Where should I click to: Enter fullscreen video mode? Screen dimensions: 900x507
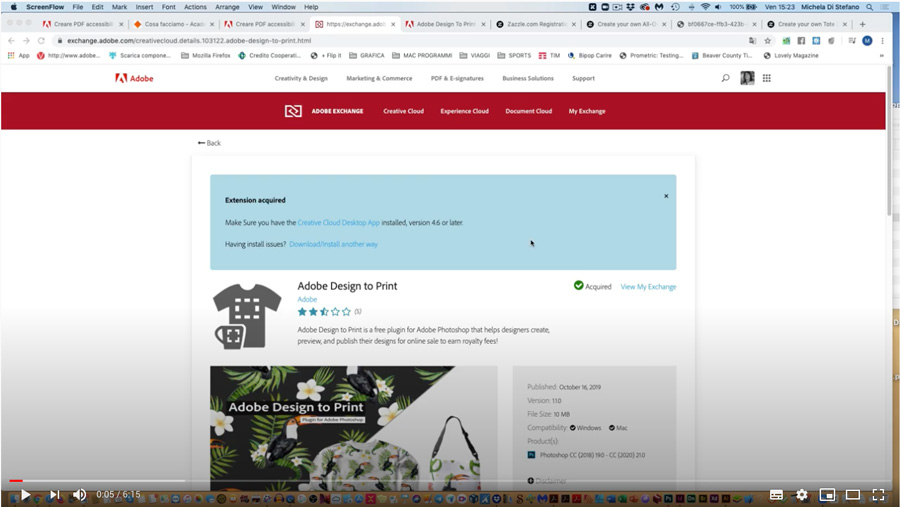pos(878,494)
